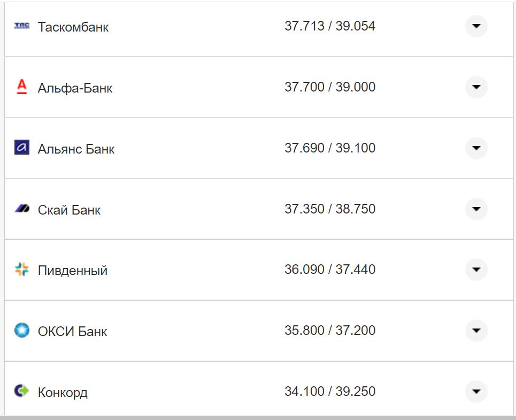Expand the rates for Таскомбанк

(476, 26)
